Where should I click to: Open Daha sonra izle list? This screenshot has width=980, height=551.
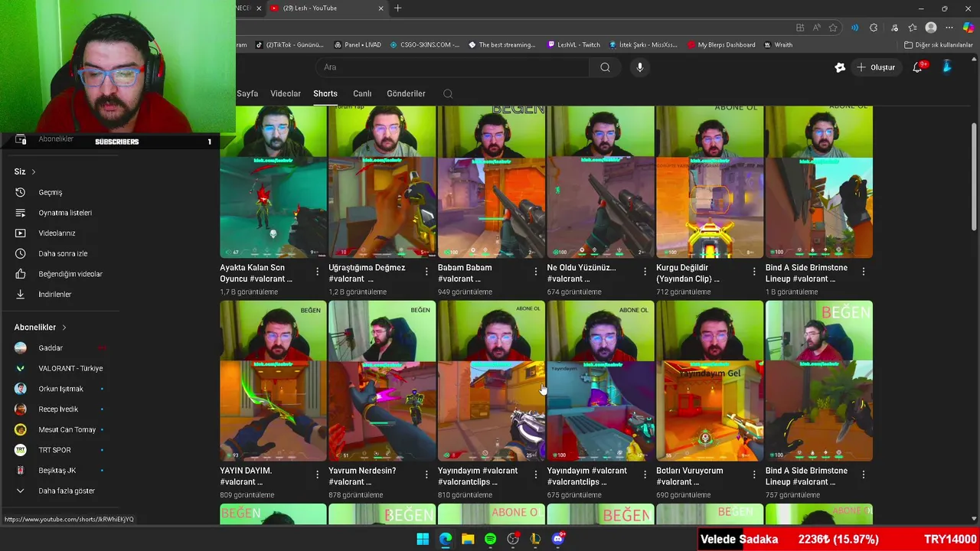(x=61, y=253)
